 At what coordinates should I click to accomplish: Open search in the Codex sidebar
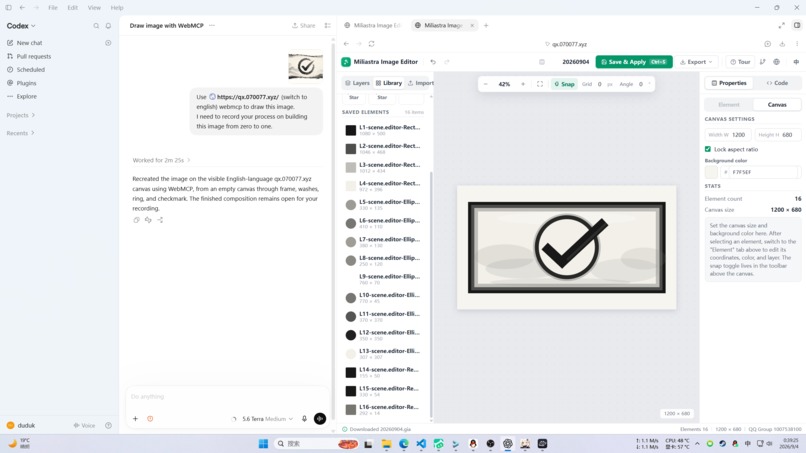pyautogui.click(x=96, y=26)
